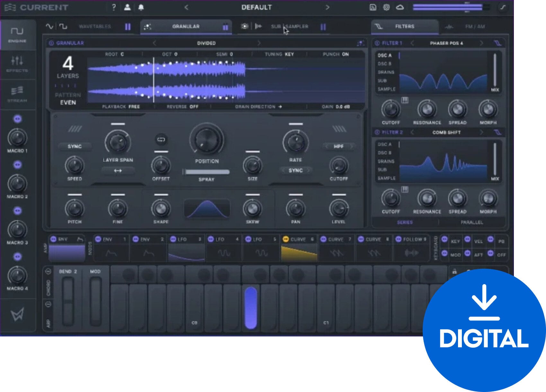Open the COMB SHIFT filter type for Filter 2
The image size is (546, 392).
pos(447,132)
